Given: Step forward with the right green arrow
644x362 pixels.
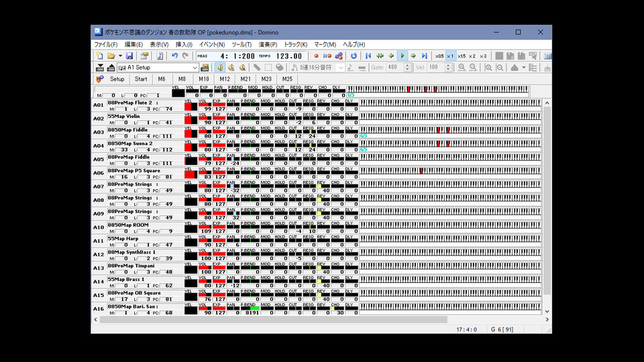Looking at the screenshot, I should click(413, 56).
